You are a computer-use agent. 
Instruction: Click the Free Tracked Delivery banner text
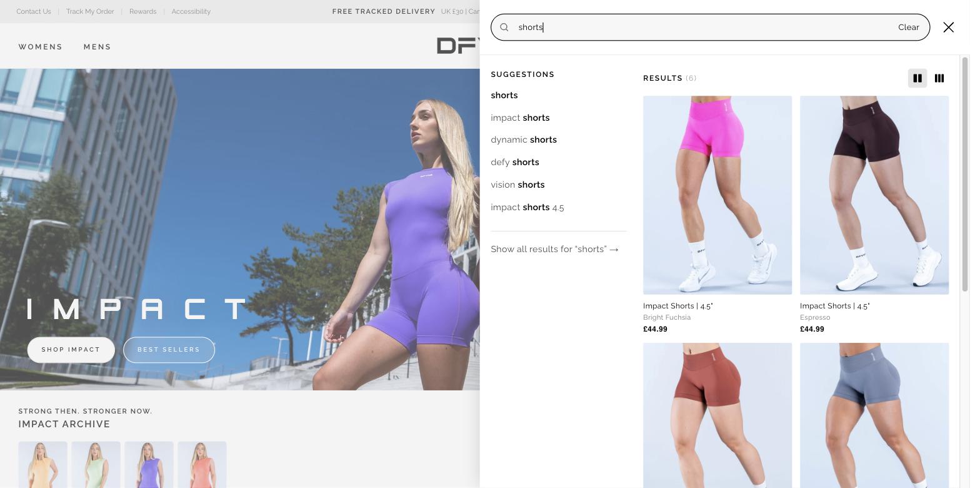384,11
